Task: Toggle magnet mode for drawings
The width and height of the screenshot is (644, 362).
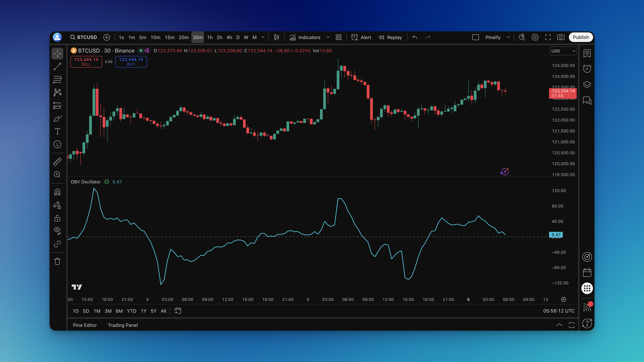Action: (x=57, y=192)
